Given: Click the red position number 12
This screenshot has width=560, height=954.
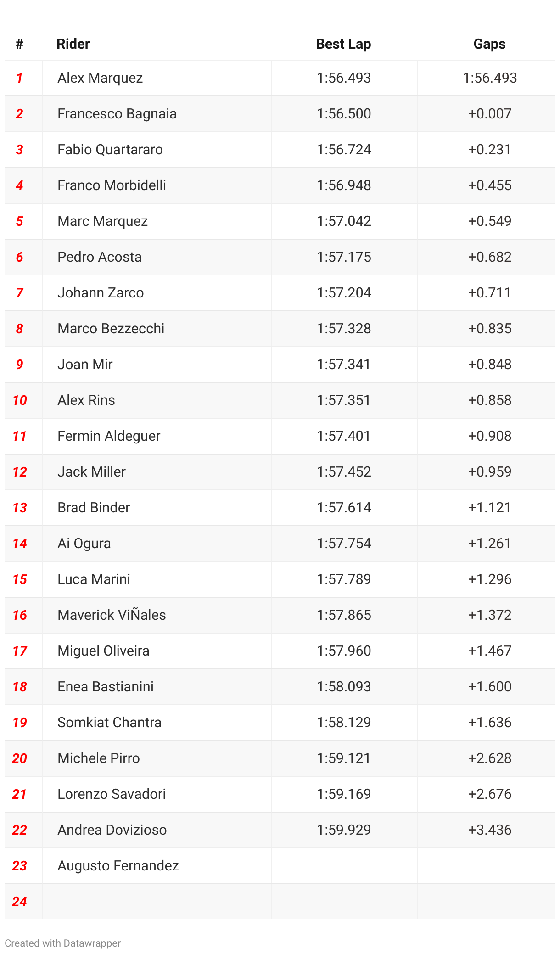Looking at the screenshot, I should coord(19,472).
